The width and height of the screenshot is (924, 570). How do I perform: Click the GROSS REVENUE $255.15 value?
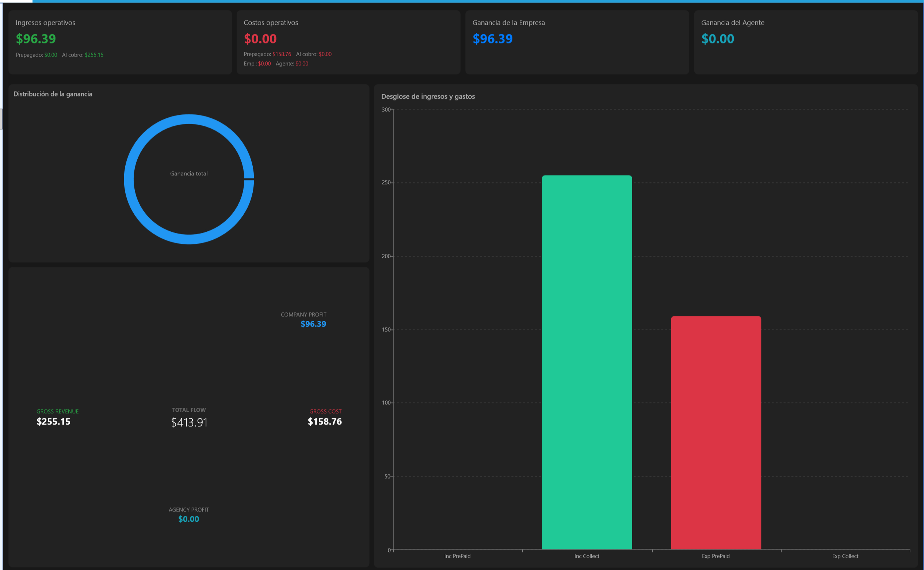click(54, 422)
